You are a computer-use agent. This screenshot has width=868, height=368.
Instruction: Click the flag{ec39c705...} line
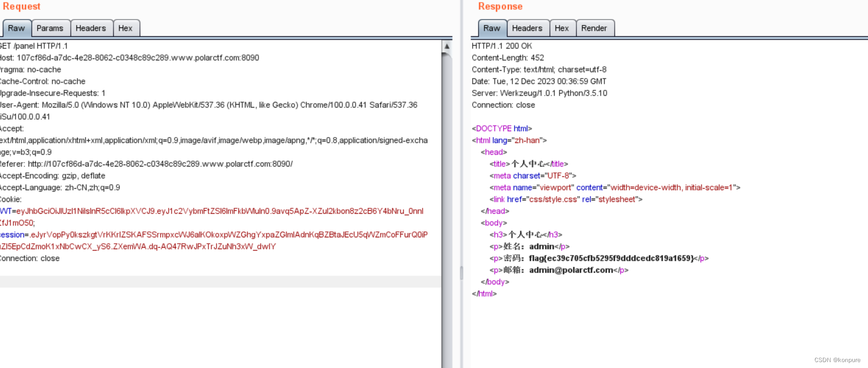[599, 258]
